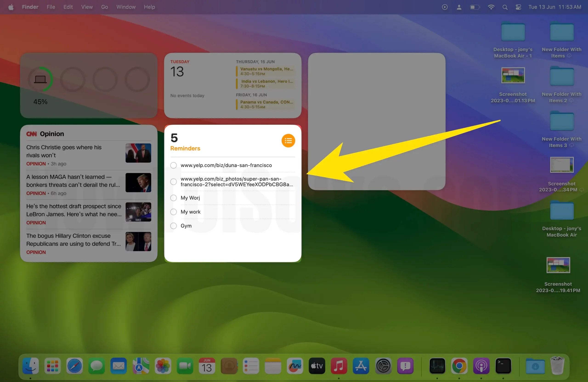Open 'bogus Hillary Clinton excuse' article
Image resolution: width=588 pixels, height=382 pixels.
tap(89, 244)
